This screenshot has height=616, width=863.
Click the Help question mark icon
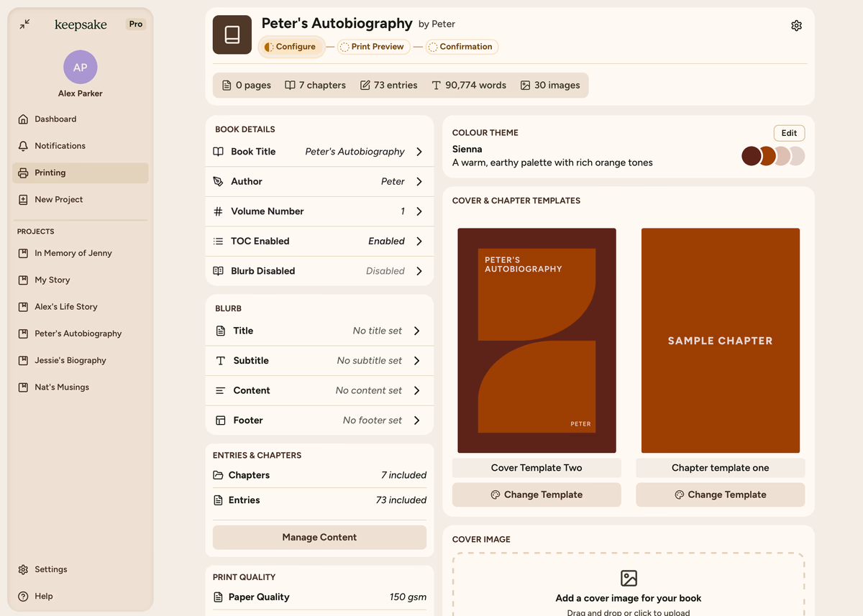tap(23, 597)
